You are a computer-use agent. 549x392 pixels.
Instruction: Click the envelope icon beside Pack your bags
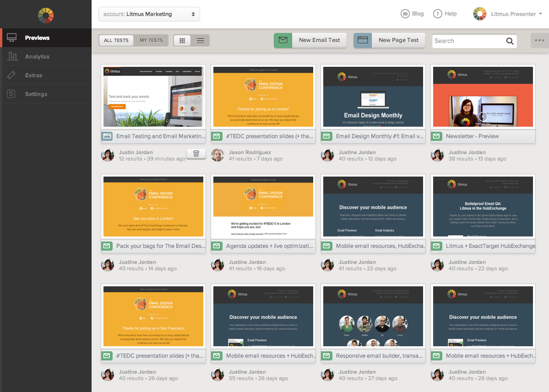pyautogui.click(x=107, y=246)
